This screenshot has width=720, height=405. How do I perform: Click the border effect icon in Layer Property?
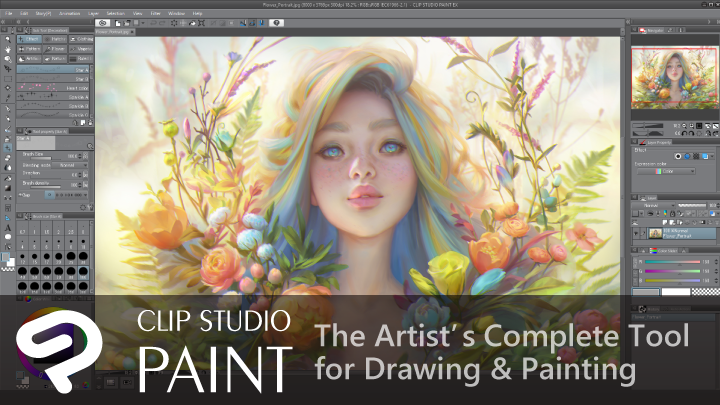pos(678,156)
